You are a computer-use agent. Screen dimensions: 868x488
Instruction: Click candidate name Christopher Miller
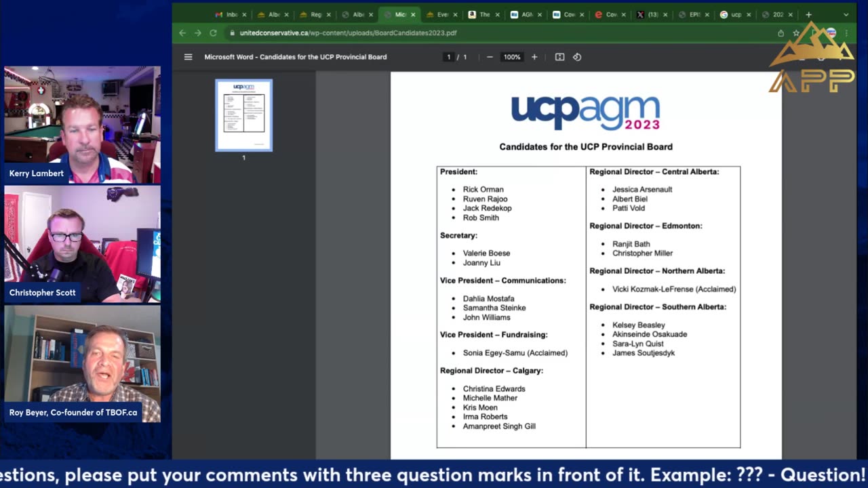coord(642,253)
